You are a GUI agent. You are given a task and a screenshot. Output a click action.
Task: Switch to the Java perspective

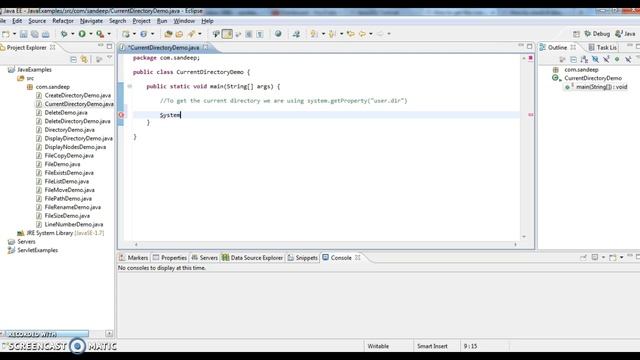(626, 34)
